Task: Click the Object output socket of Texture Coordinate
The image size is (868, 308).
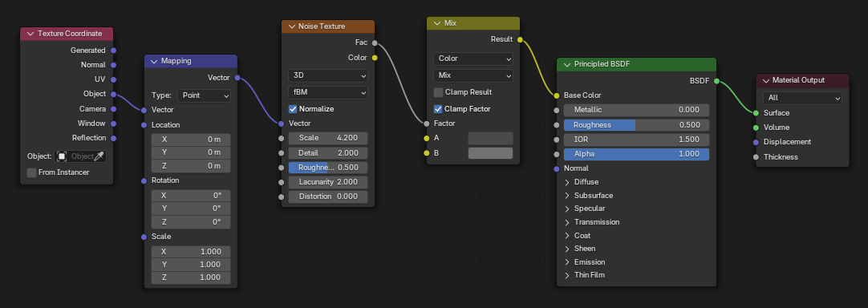Action: coord(113,94)
